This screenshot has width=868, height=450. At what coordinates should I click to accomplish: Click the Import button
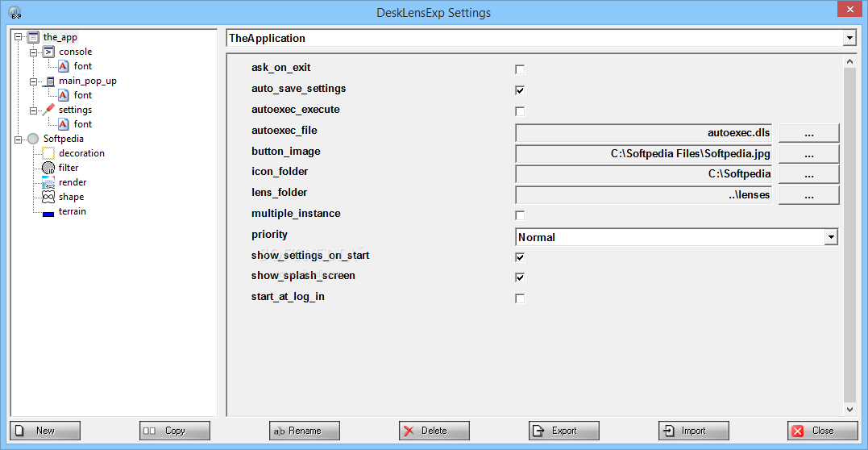tap(694, 431)
